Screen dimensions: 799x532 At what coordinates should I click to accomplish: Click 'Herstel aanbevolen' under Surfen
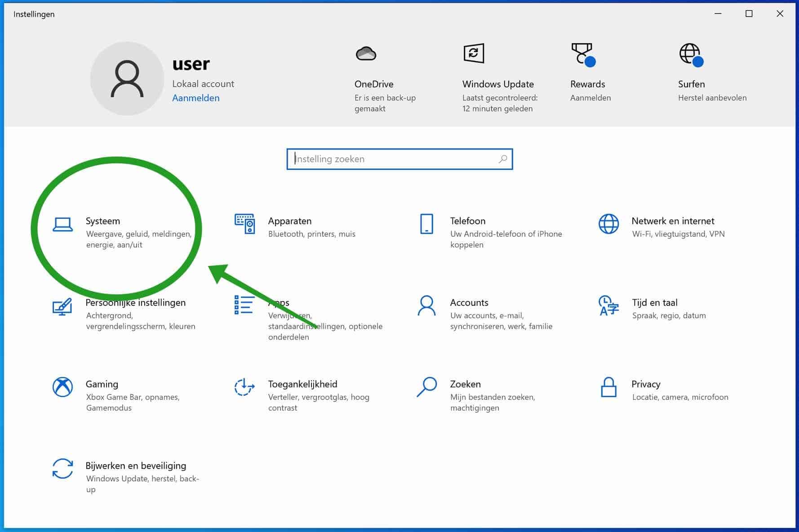(x=712, y=98)
